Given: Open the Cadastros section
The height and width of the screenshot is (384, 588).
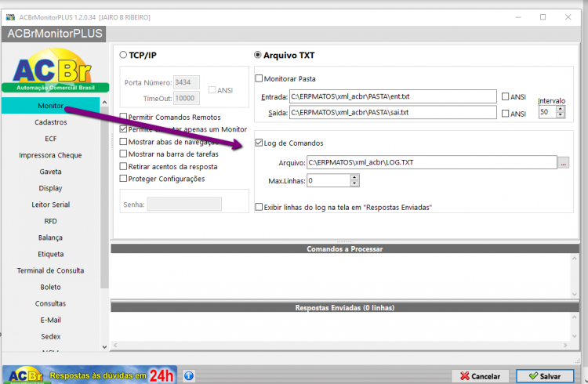Looking at the screenshot, I should tap(51, 122).
